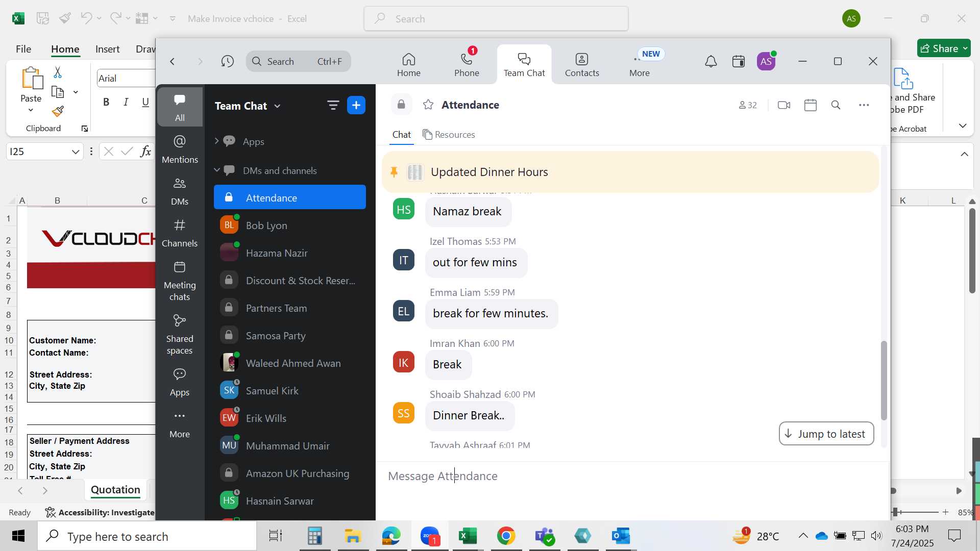Start a video meeting in Attendance chat
980x551 pixels.
(x=784, y=105)
